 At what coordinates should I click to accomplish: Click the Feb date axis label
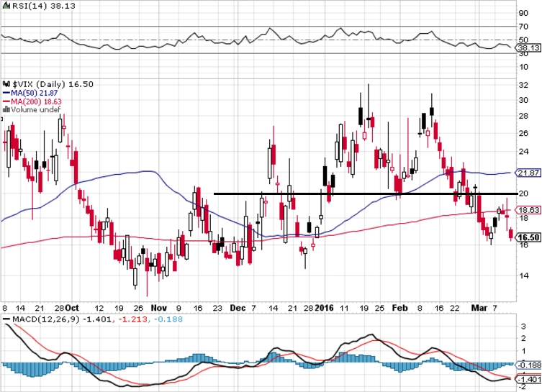click(x=400, y=308)
